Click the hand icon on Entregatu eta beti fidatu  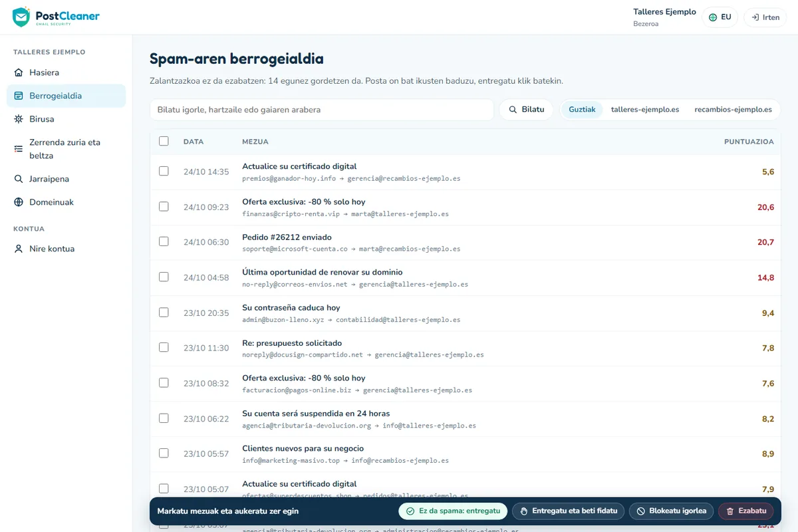(524, 511)
